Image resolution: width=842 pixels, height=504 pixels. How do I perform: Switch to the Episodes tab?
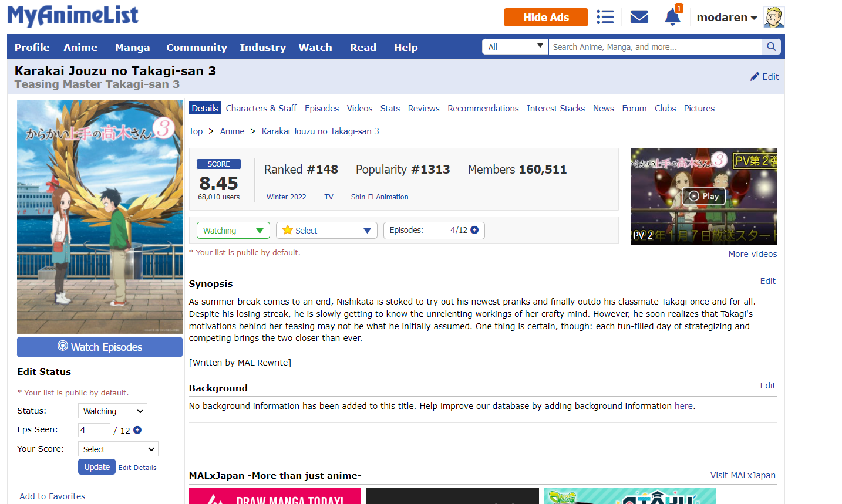322,108
